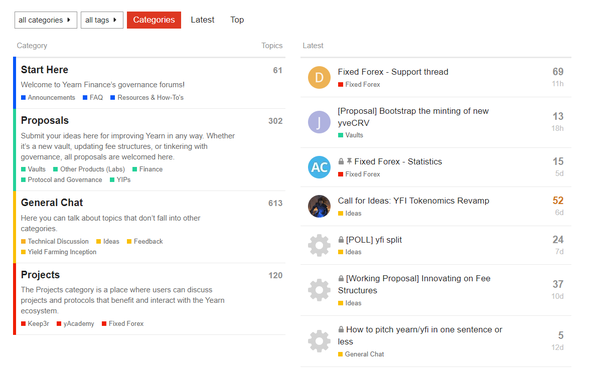Image resolution: width=600 pixels, height=370 pixels.
Task: Open Fixed Forex subcategory under Projects
Action: [x=123, y=324]
